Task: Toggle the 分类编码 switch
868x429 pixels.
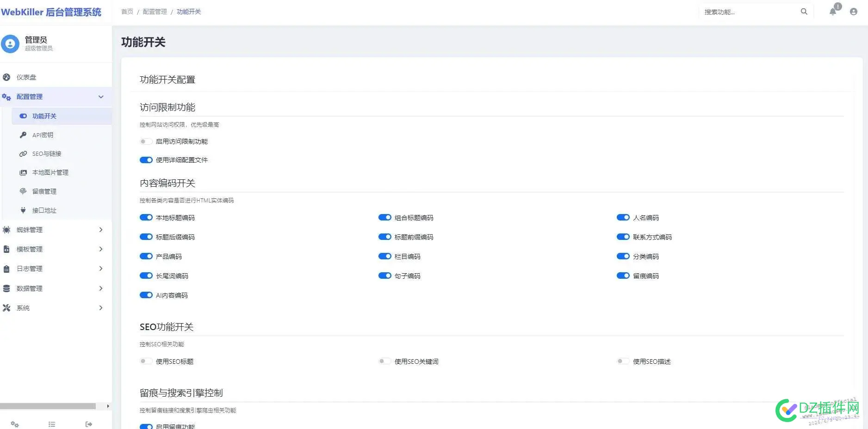Action: click(x=623, y=256)
